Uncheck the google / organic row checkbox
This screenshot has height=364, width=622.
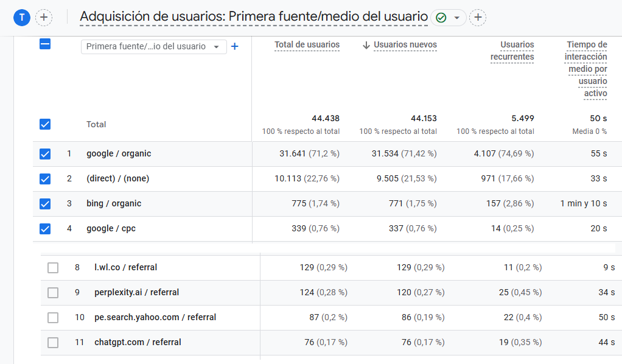coord(44,153)
